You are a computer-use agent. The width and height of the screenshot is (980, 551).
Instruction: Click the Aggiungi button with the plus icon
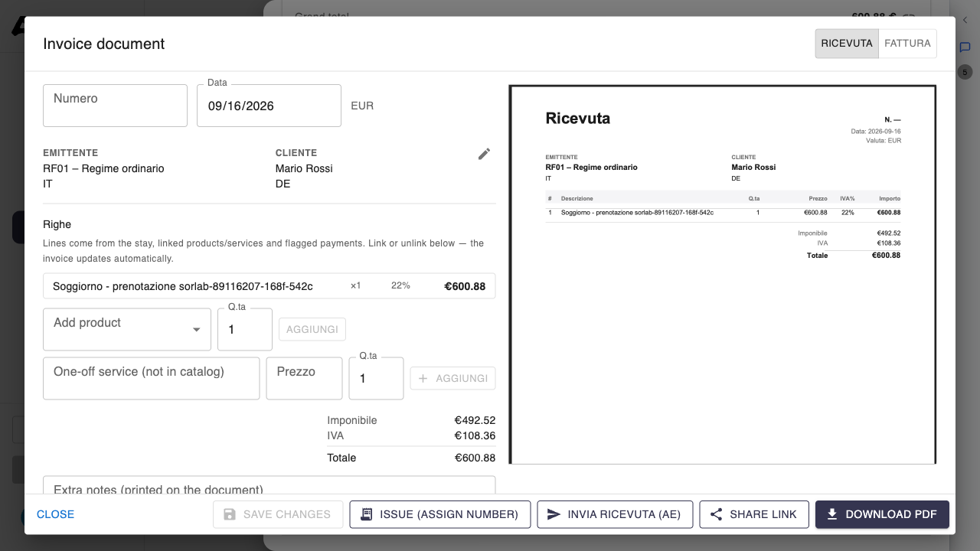pos(453,378)
